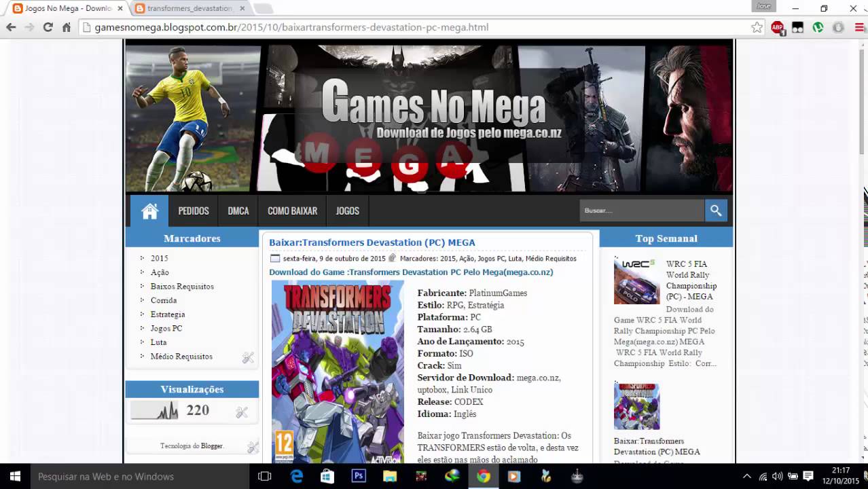Click wrench icon next to Blogger attribution
868x489 pixels.
click(253, 447)
